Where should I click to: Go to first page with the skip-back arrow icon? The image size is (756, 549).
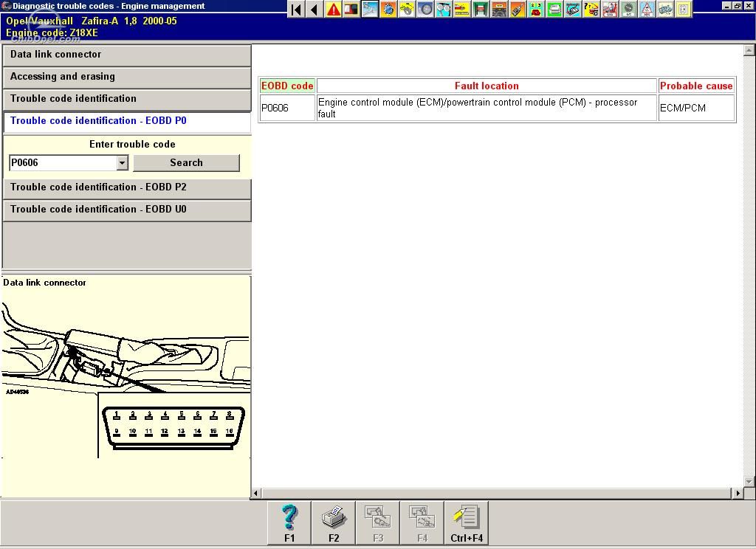(x=297, y=9)
